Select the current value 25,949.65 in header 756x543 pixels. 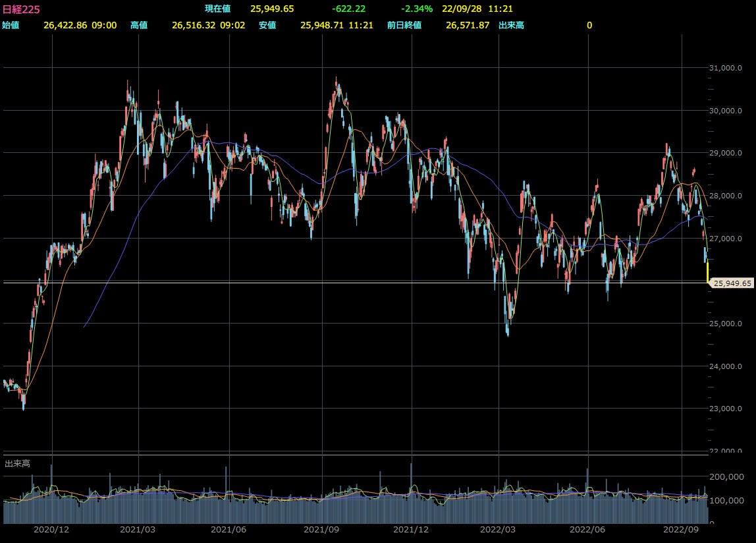coord(272,9)
